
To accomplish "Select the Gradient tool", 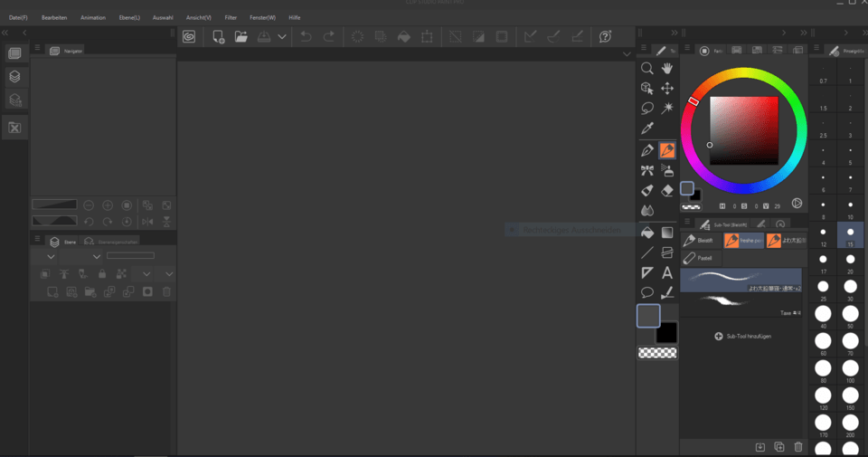I will click(667, 233).
